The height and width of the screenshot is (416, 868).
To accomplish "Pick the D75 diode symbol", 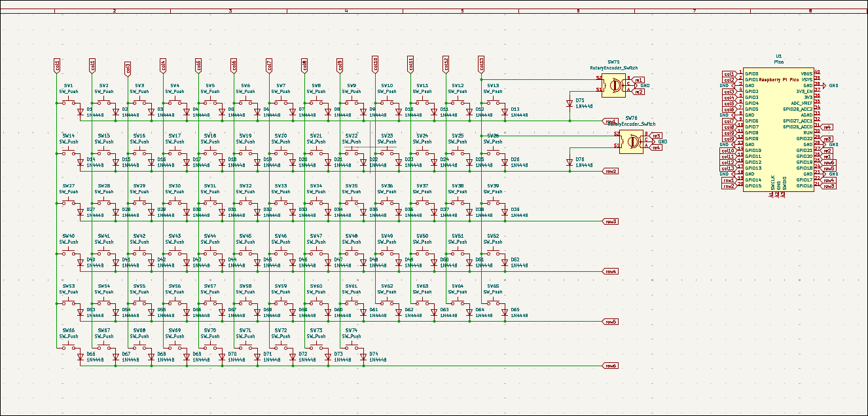I will (x=569, y=103).
